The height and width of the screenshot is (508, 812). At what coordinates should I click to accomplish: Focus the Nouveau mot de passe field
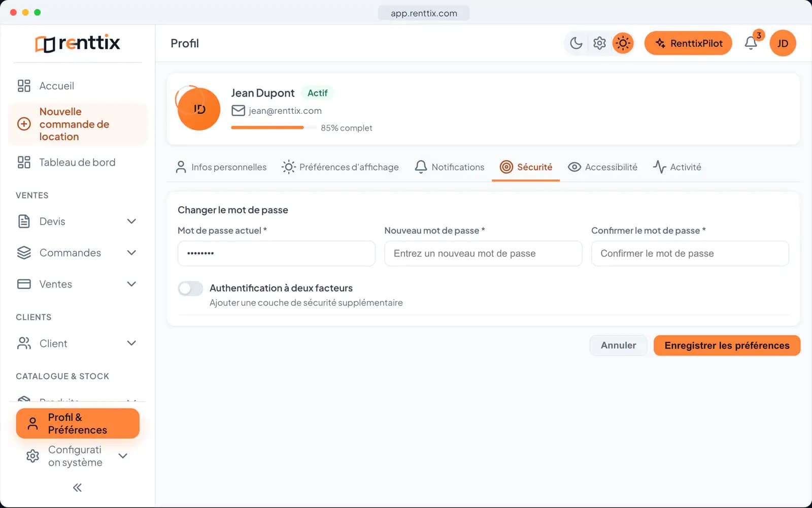click(x=483, y=253)
